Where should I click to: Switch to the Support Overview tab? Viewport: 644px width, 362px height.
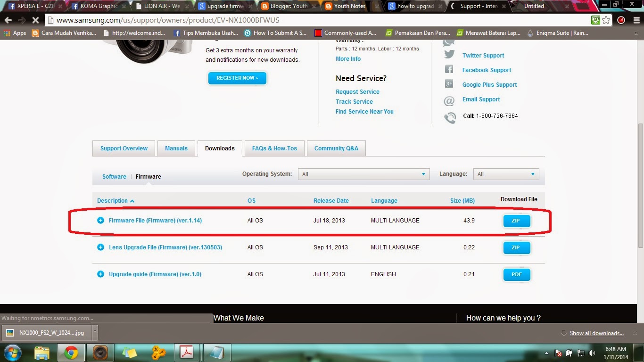click(124, 148)
